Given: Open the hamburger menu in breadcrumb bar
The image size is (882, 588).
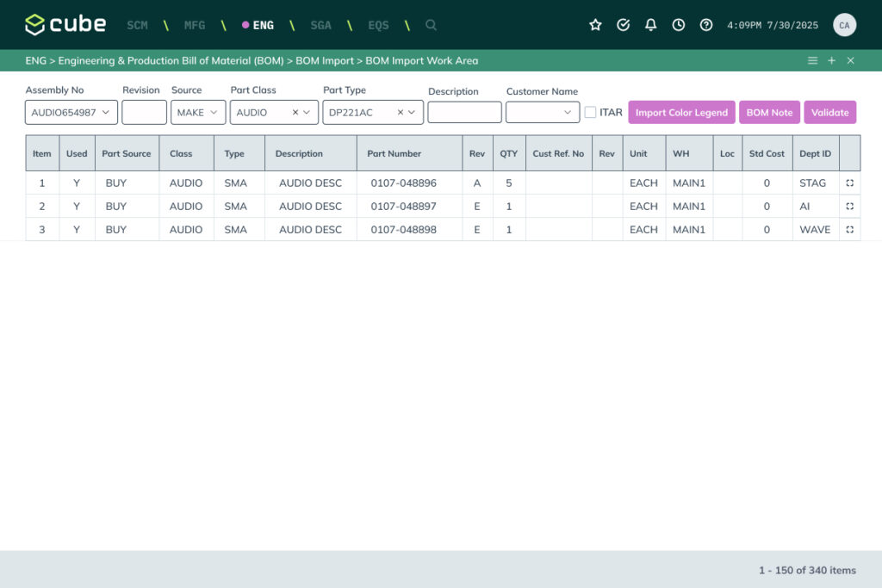Looking at the screenshot, I should [812, 61].
